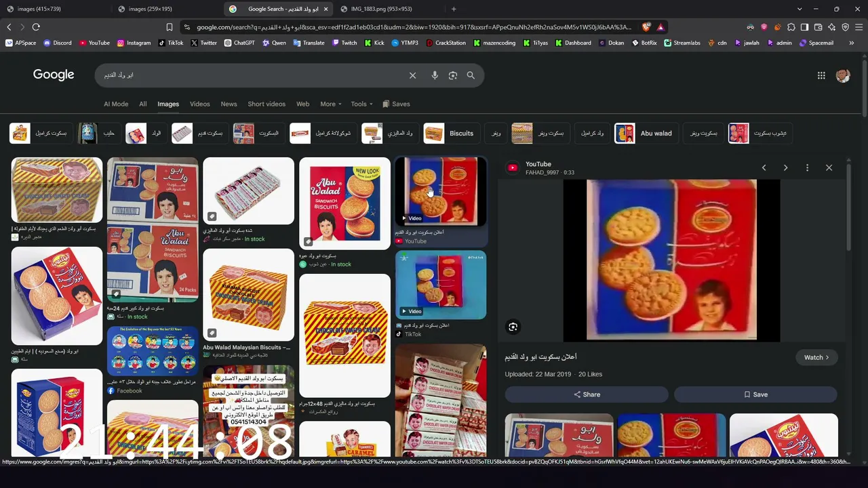The height and width of the screenshot is (488, 868).
Task: Close the image preview panel
Action: (829, 167)
